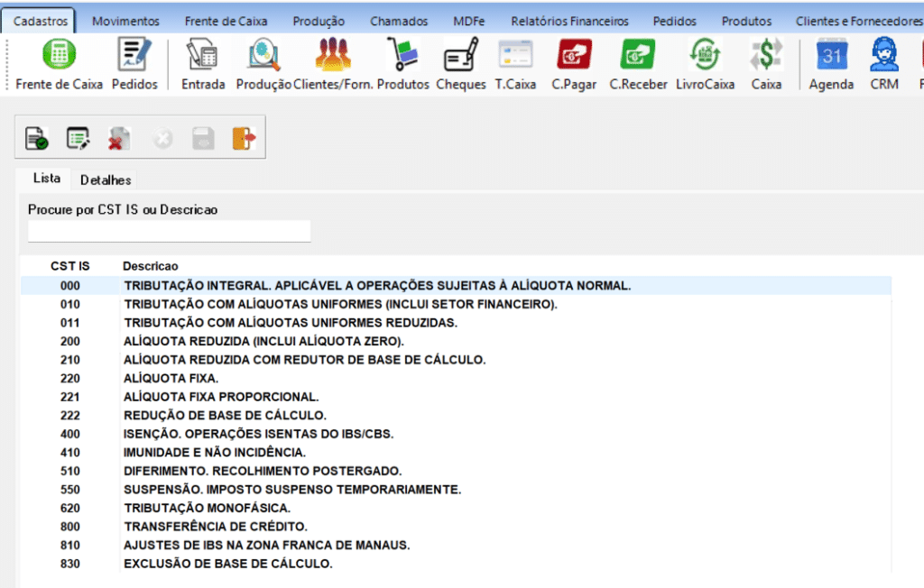The image size is (924, 588).
Task: Open Produtos hand truck icon
Action: [402, 56]
